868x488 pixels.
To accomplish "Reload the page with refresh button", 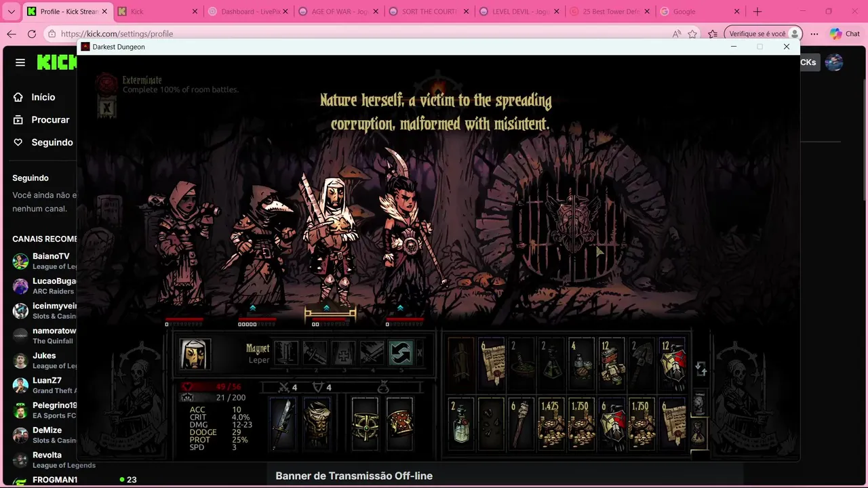I will click(32, 34).
